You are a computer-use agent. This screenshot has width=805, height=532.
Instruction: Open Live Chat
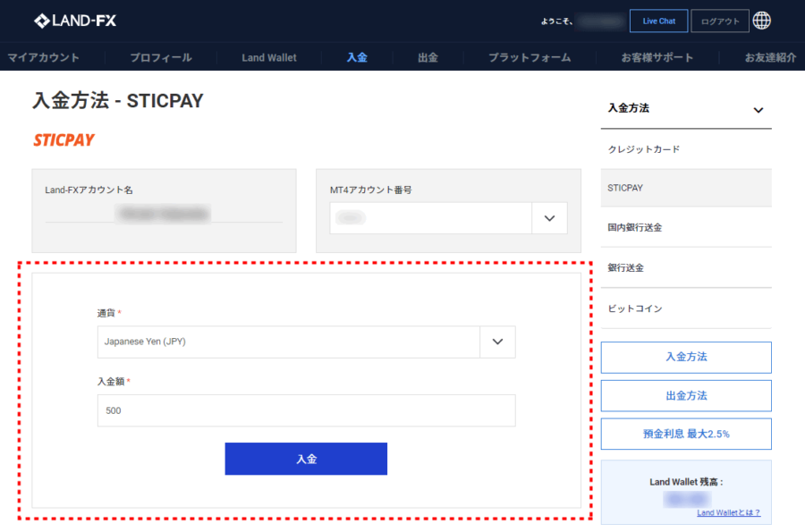658,21
